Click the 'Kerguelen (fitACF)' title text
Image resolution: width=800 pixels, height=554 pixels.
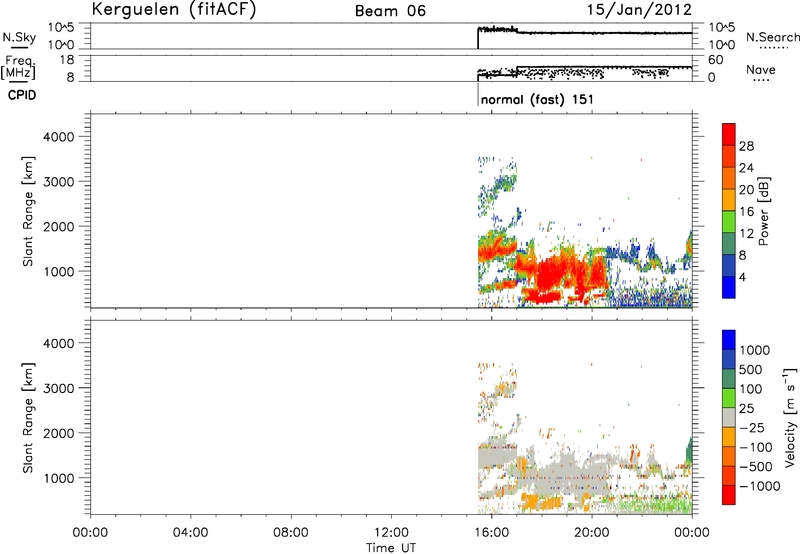pos(173,9)
